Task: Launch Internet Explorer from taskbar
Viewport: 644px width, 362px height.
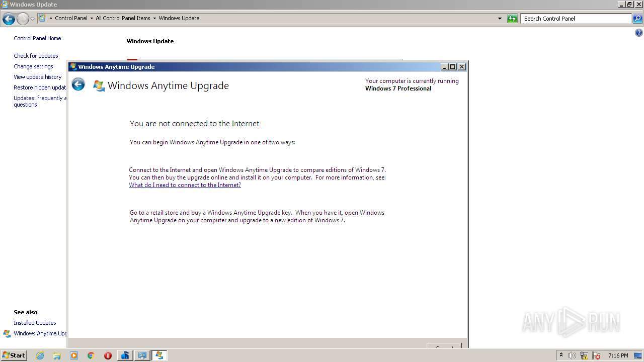Action: coord(40,355)
